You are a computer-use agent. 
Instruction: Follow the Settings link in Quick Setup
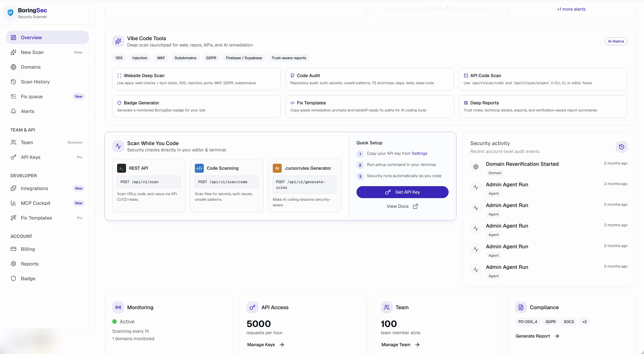[419, 154]
